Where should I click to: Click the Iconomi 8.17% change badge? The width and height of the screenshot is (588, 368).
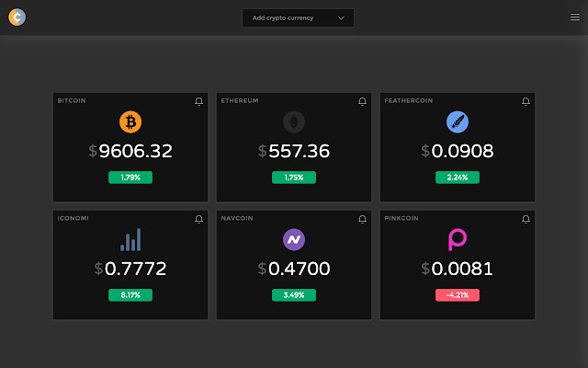130,295
